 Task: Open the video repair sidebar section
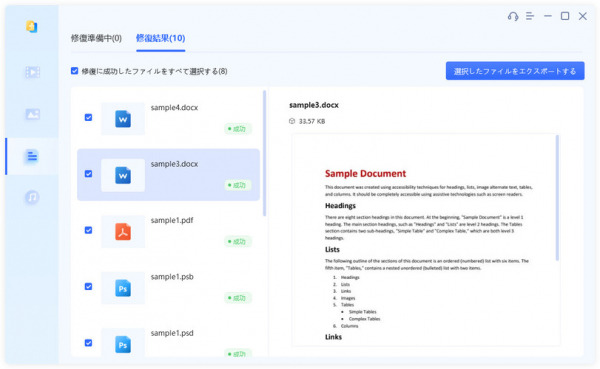coord(33,72)
